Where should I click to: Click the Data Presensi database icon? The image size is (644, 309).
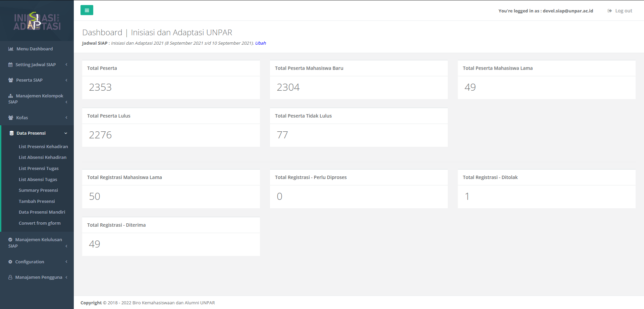point(12,133)
